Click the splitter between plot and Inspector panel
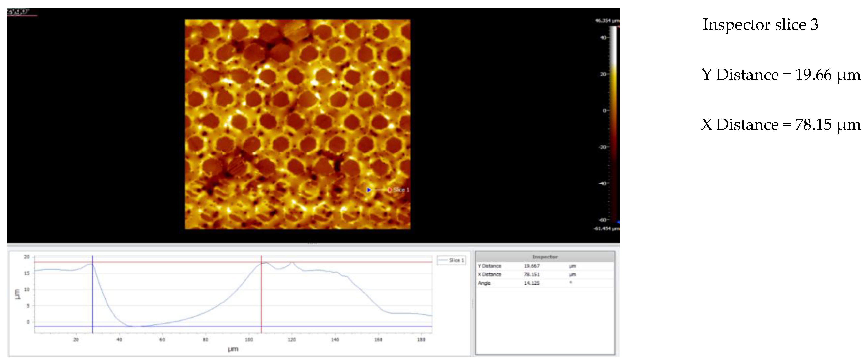The image size is (868, 364). (472, 303)
